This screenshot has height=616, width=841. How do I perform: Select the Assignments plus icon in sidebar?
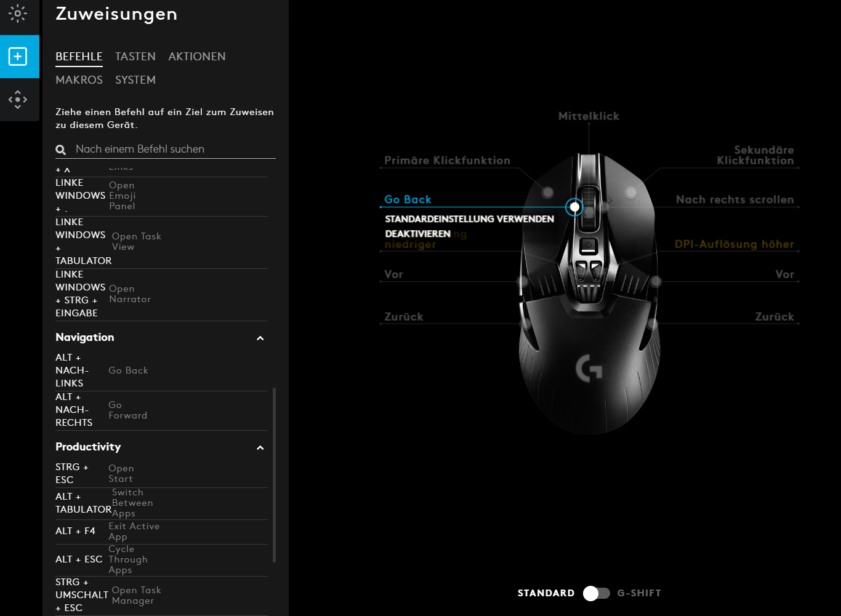tap(18, 57)
